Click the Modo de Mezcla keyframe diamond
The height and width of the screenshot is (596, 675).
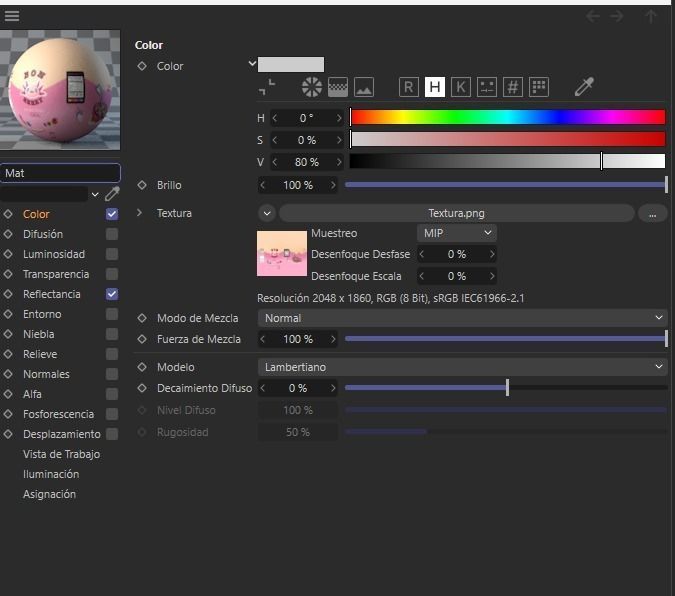(x=142, y=318)
